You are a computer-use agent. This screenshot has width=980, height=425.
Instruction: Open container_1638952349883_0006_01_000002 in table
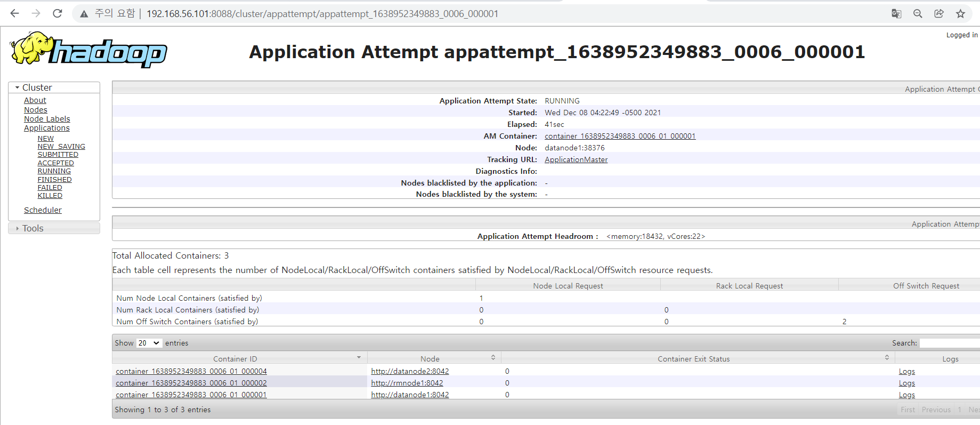[191, 383]
